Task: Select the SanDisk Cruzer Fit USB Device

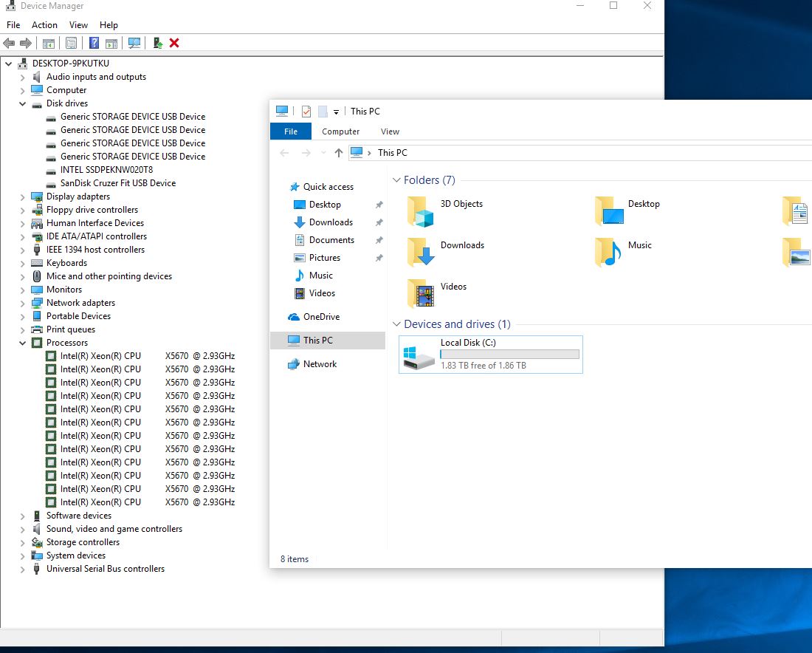Action: [117, 183]
